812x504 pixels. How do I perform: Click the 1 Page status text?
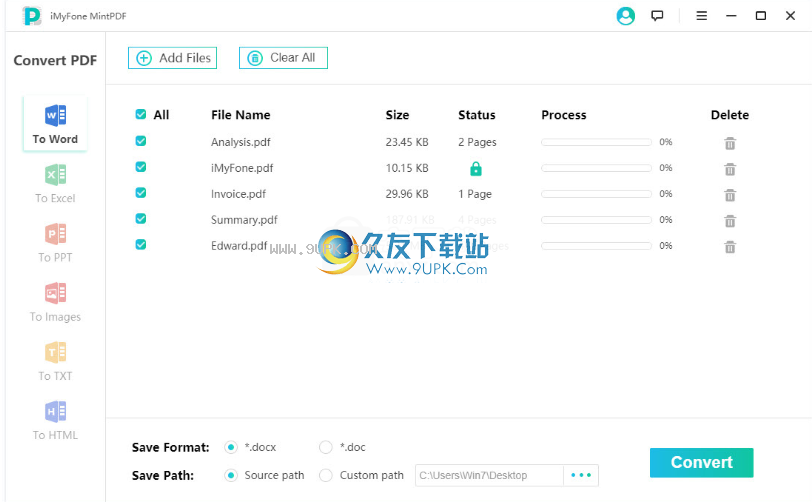(475, 194)
